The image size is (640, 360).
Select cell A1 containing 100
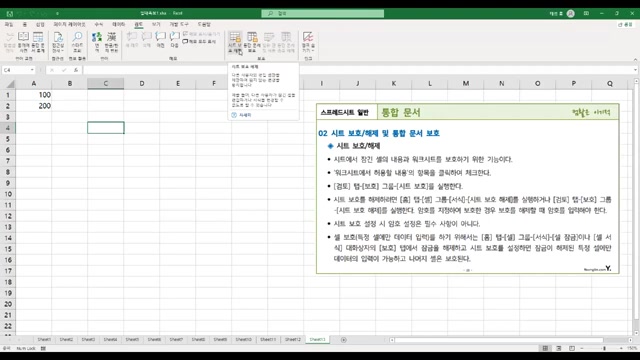point(34,95)
